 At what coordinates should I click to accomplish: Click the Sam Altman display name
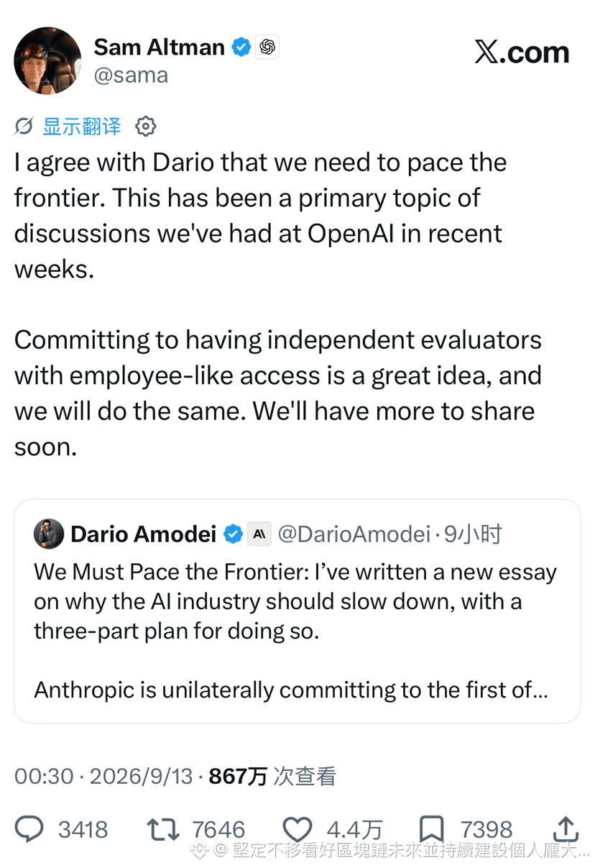coord(159,47)
